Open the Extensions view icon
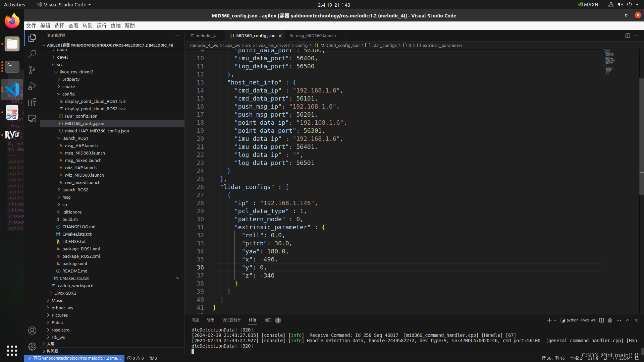This screenshot has height=362, width=644. coord(32,102)
